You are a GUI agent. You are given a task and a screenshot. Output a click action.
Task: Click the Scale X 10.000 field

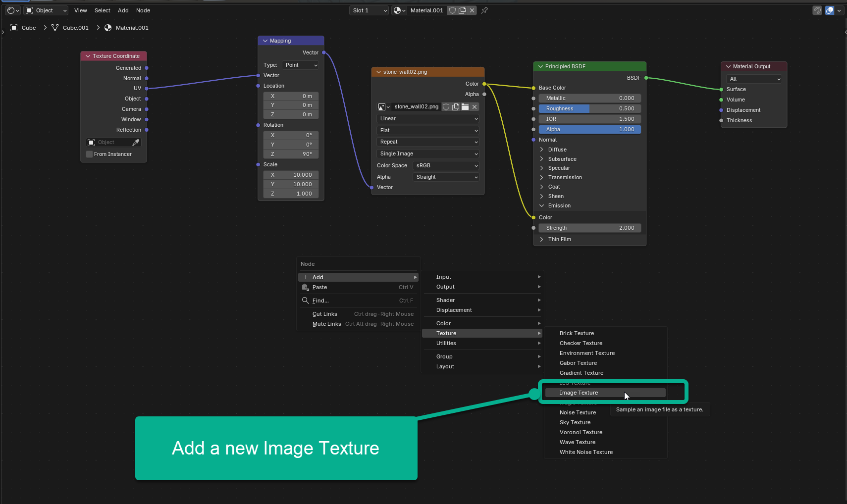click(291, 175)
